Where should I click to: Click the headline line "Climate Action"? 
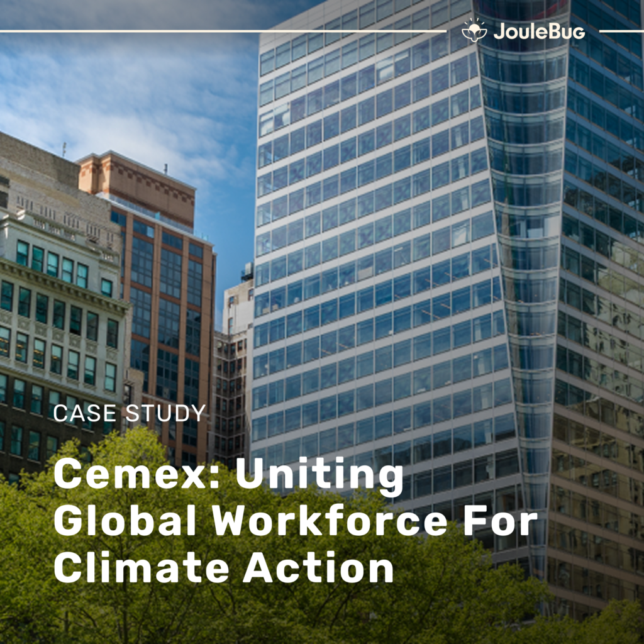pos(224,568)
